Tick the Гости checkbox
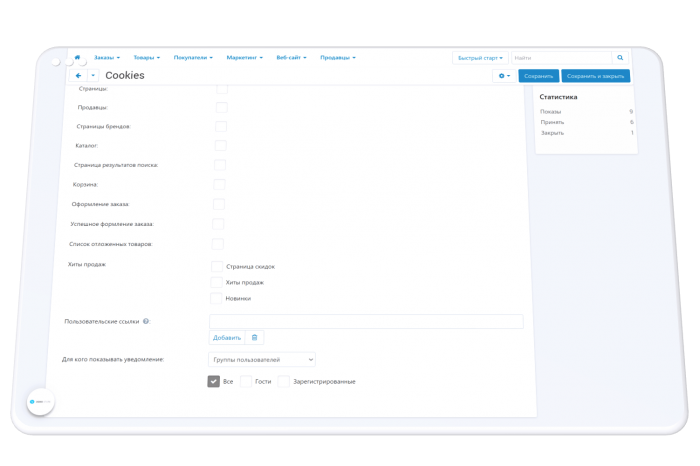The height and width of the screenshot is (466, 700). click(x=246, y=381)
